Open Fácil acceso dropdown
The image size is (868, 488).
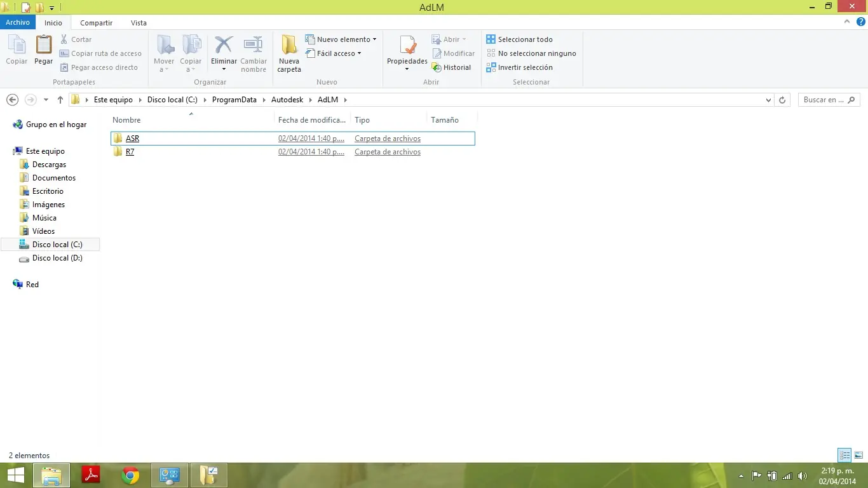coord(334,53)
